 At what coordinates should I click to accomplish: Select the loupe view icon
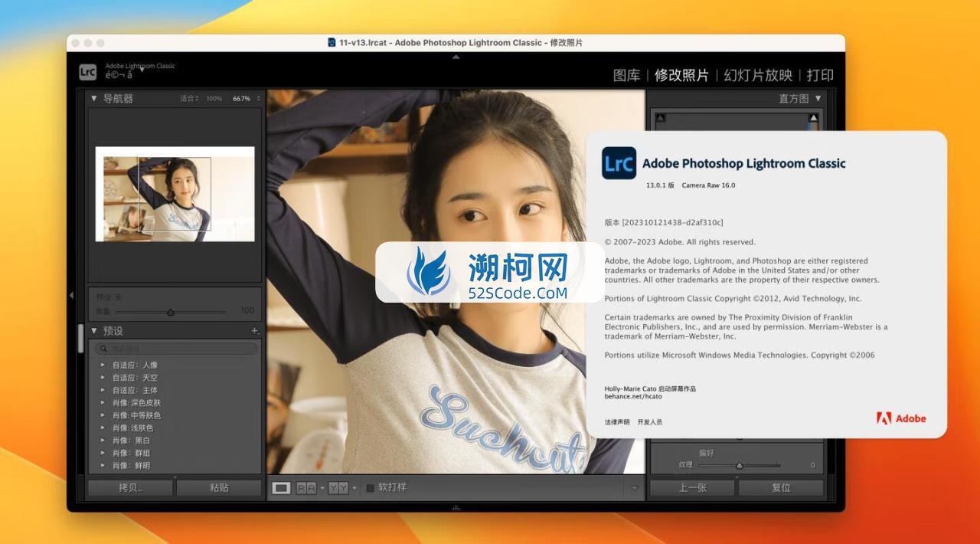[282, 488]
